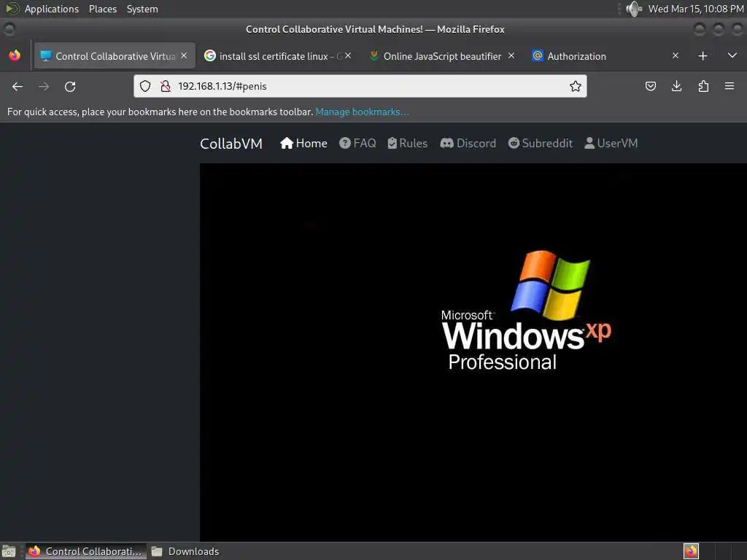747x560 pixels.
Task: Click the Windows XP VM display
Action: pos(473,352)
